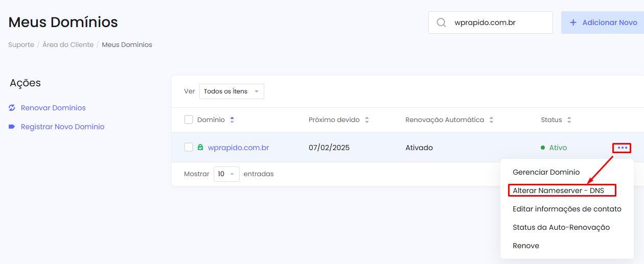Open the wprapido.com.br domain link

coord(238,148)
